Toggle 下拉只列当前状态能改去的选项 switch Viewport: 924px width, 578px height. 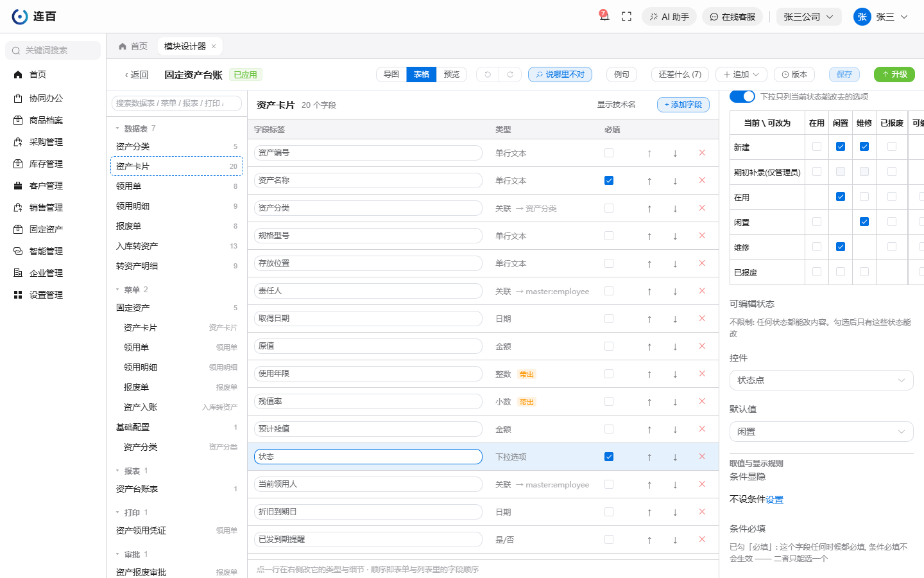point(742,96)
